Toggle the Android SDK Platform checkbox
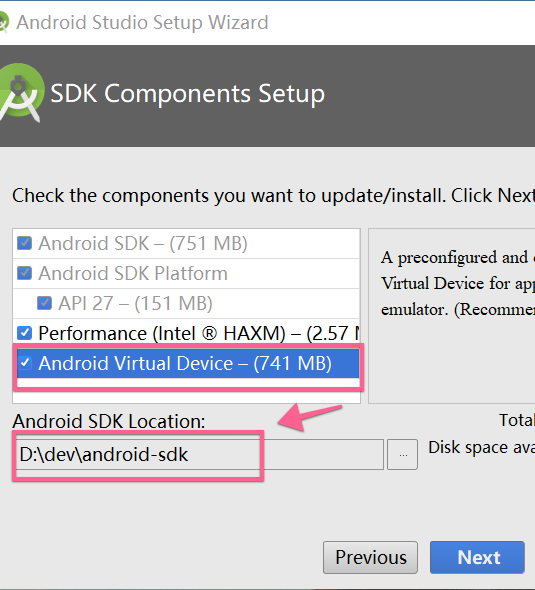This screenshot has width=535, height=590. click(24, 273)
